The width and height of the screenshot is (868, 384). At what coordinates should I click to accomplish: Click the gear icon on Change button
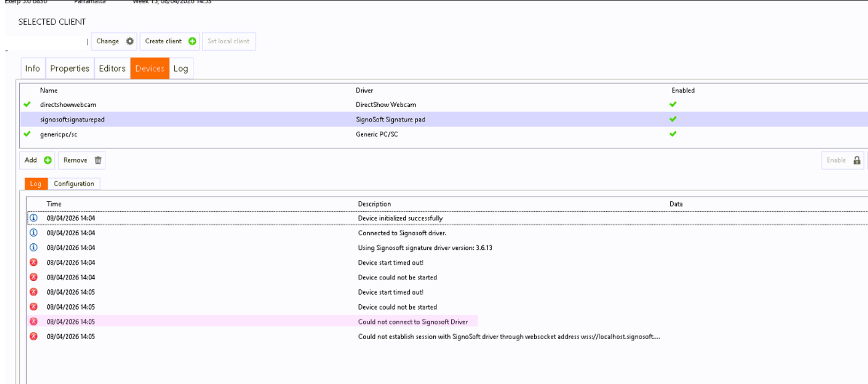[130, 41]
